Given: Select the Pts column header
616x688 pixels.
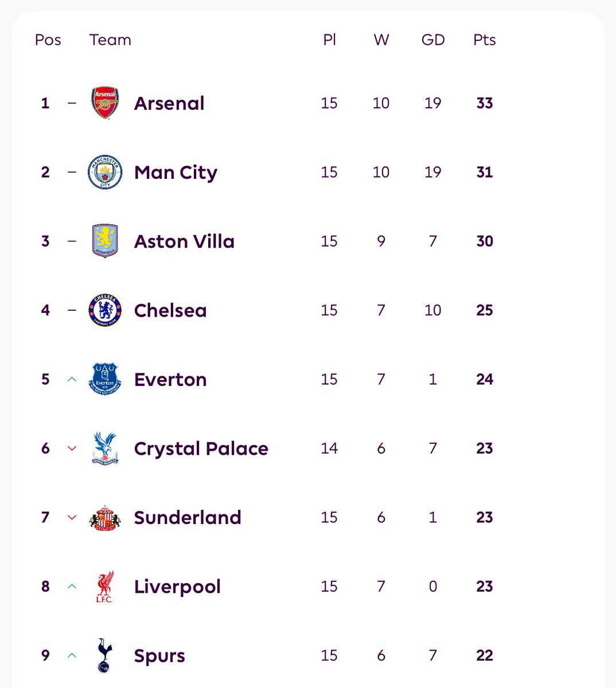Looking at the screenshot, I should [485, 40].
